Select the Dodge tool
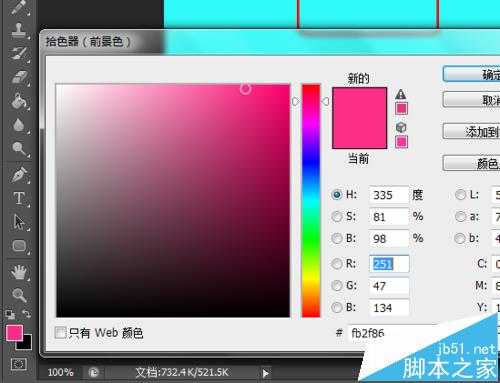Image resolution: width=500 pixels, height=383 pixels. 19,149
